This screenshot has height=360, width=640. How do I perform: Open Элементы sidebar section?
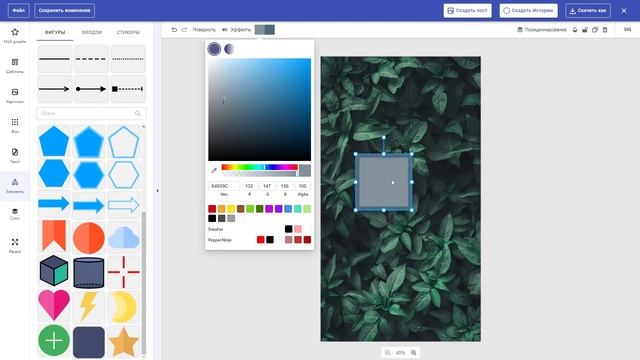click(15, 186)
